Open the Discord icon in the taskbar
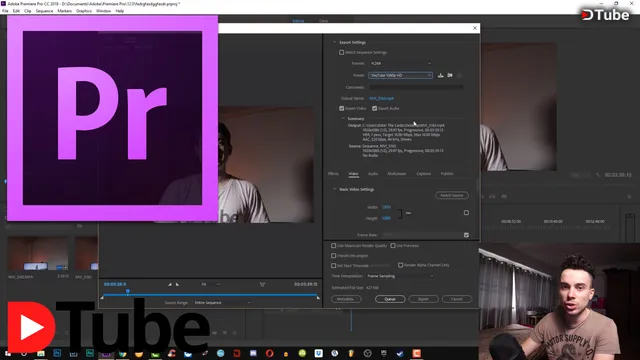Image resolution: width=640 pixels, height=360 pixels. 253,353
